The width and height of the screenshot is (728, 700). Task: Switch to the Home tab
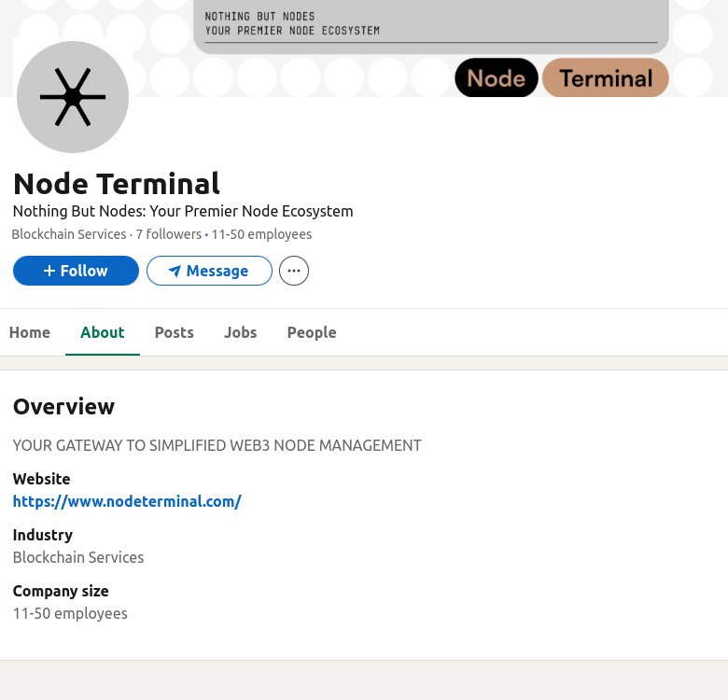pyautogui.click(x=30, y=332)
